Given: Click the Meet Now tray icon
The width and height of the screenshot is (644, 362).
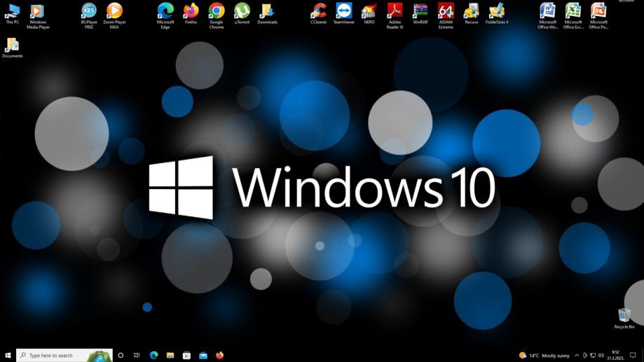Looking at the screenshot, I should click(585, 356).
